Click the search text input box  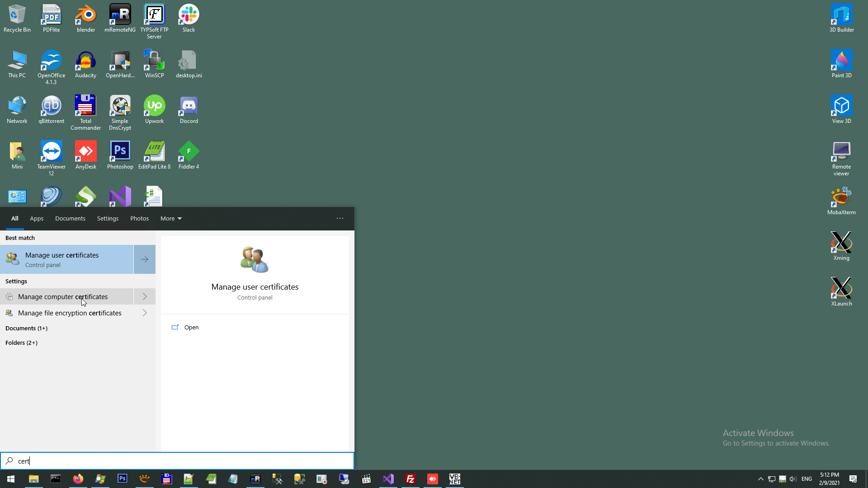(181, 461)
